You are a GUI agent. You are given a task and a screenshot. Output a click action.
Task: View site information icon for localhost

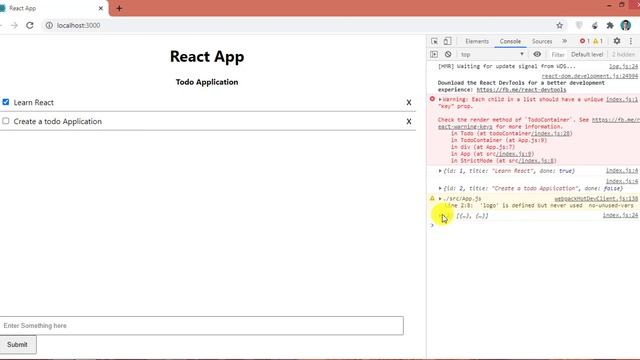[x=49, y=25]
